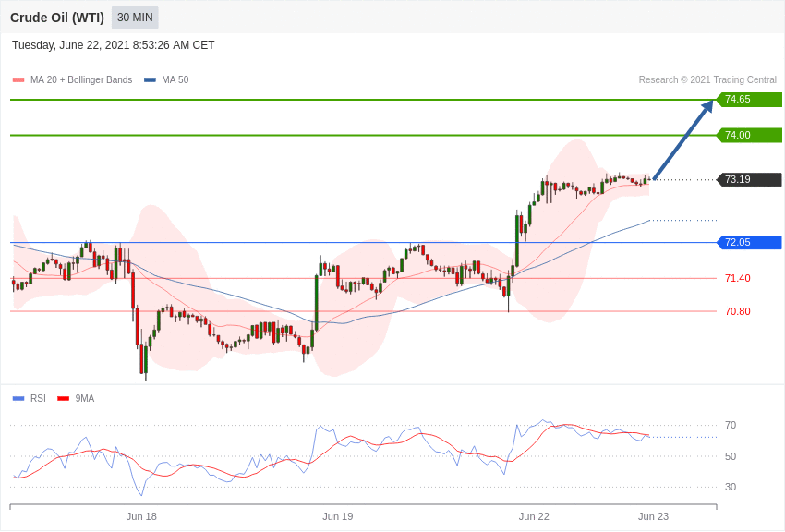Toggle the RSI legend label
This screenshot has height=532, width=785.
[38, 398]
